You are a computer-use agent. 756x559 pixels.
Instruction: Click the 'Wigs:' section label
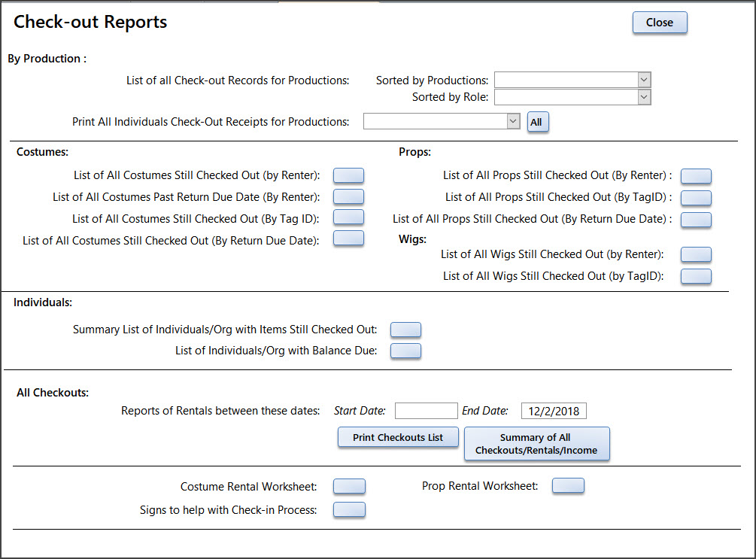[x=413, y=239]
